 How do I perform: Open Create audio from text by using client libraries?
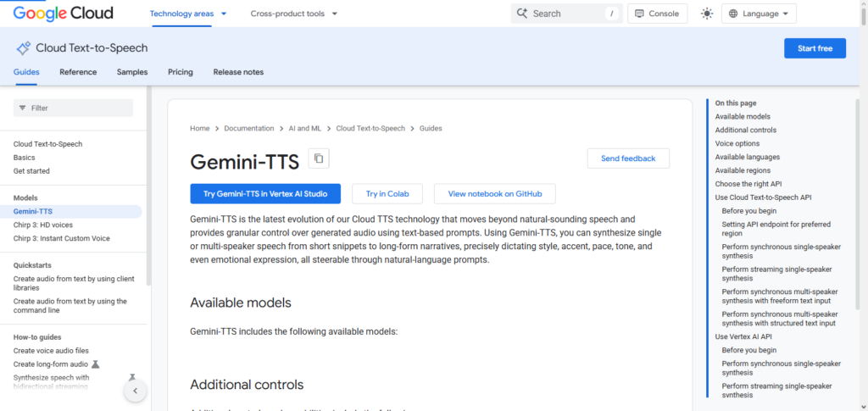[74, 283]
